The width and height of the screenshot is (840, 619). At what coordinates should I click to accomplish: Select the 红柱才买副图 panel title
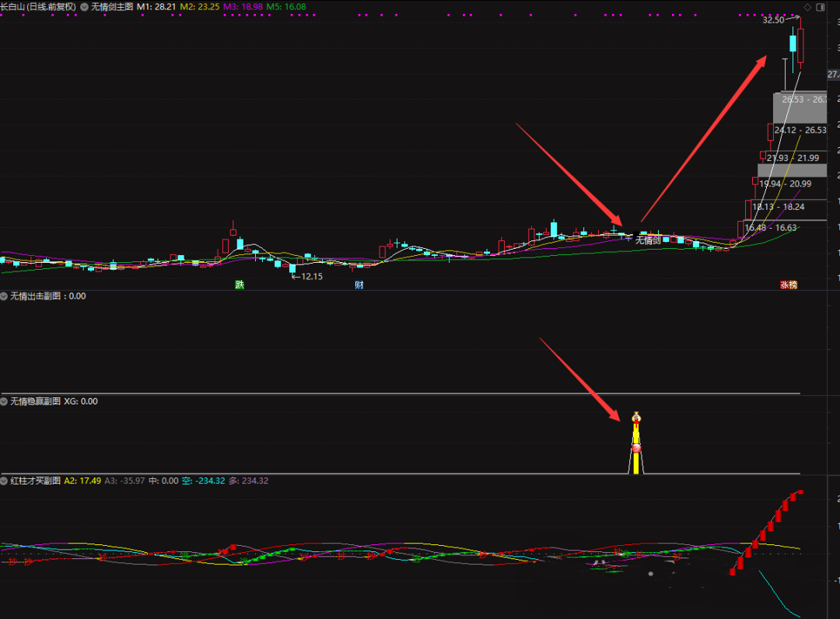[34, 481]
